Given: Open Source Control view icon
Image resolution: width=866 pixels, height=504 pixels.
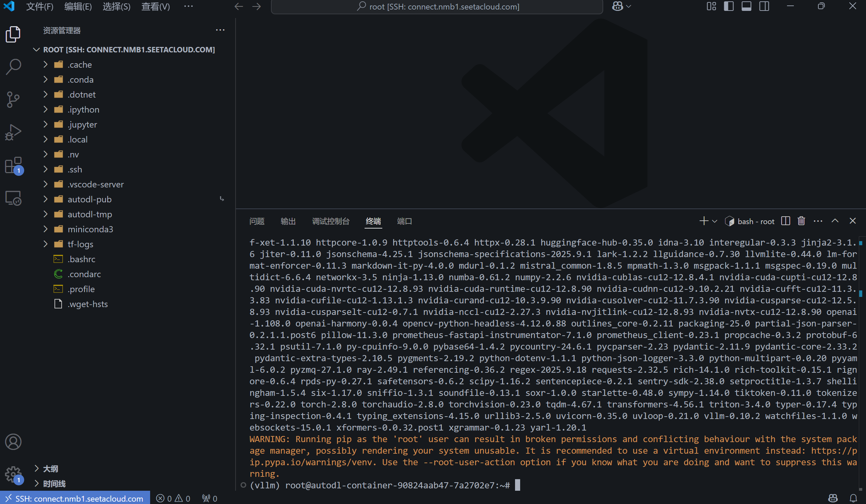Looking at the screenshot, I should click(13, 100).
